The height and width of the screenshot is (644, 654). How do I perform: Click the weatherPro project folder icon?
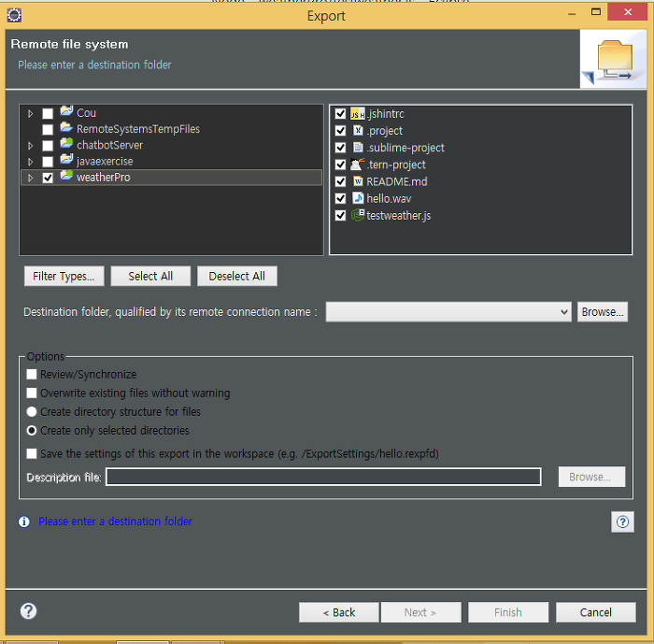click(66, 176)
